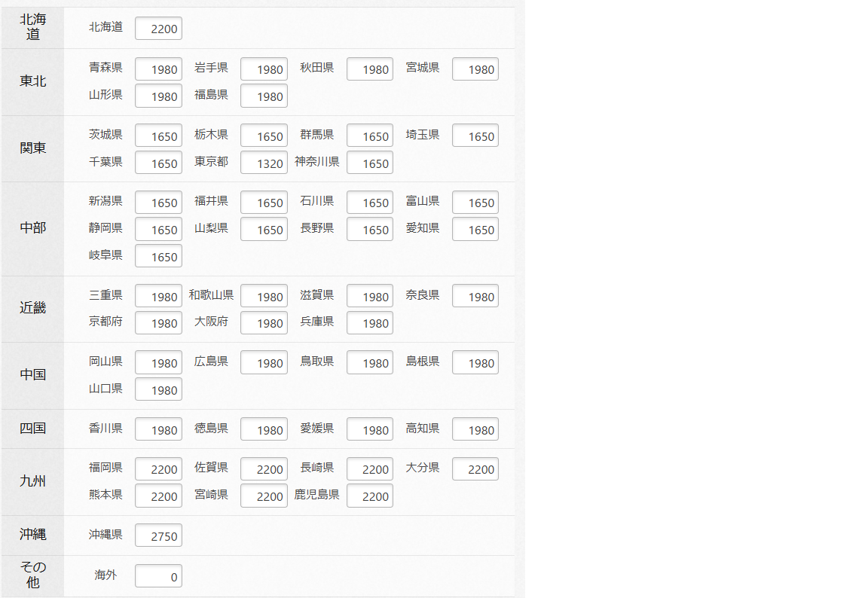Screen dimensions: 868x598
Task: Select the 岐阜県 shipping fee field
Action: 158,257
